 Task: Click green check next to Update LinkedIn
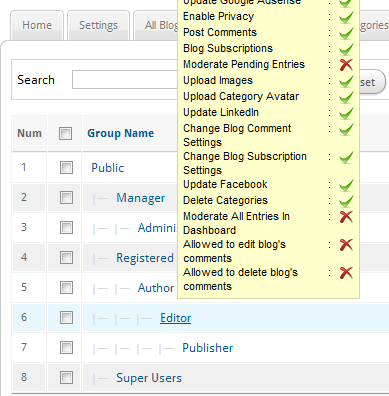tap(346, 113)
